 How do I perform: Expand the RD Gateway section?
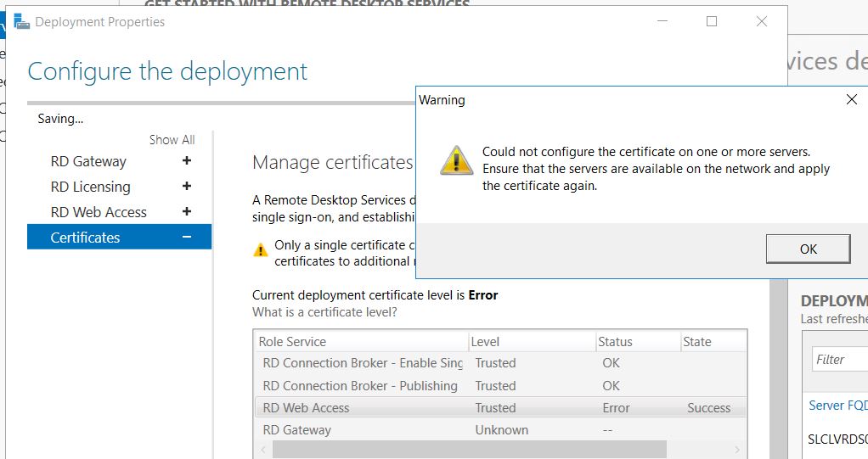point(187,160)
